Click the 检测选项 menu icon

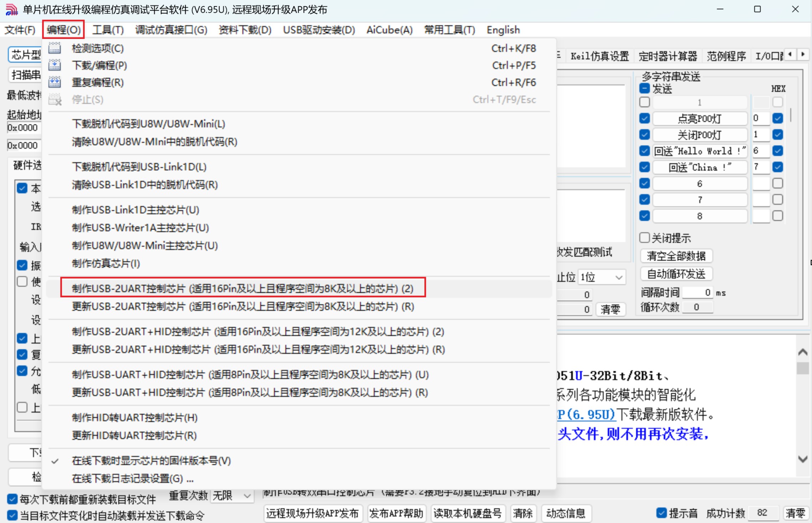55,48
